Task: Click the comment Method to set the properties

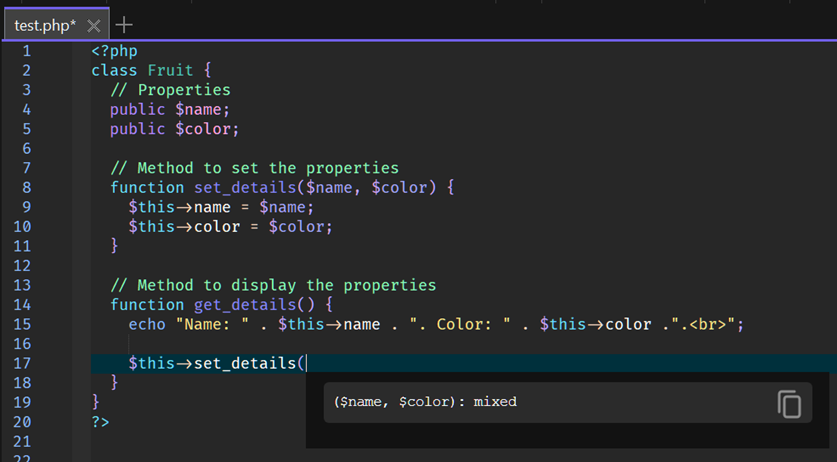Action: pyautogui.click(x=254, y=168)
